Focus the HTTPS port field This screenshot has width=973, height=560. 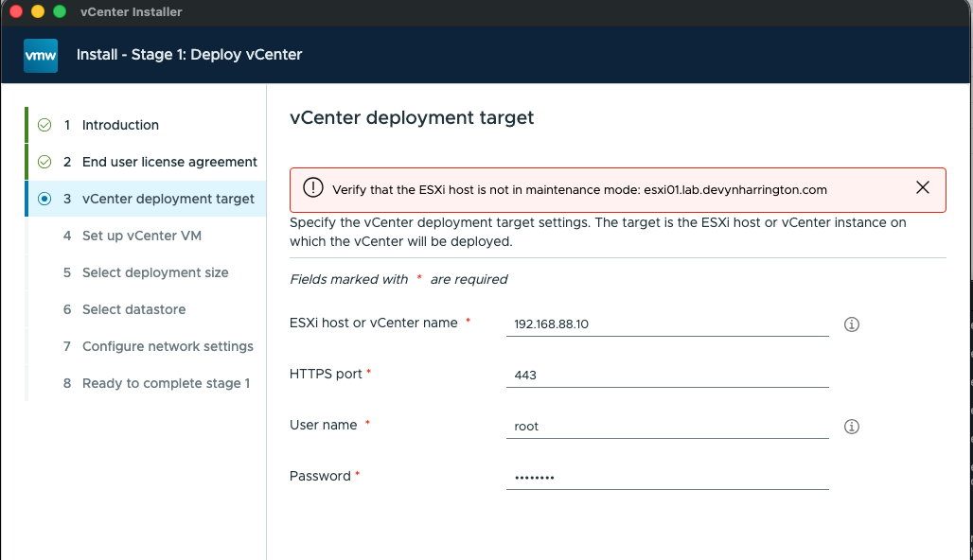click(667, 375)
